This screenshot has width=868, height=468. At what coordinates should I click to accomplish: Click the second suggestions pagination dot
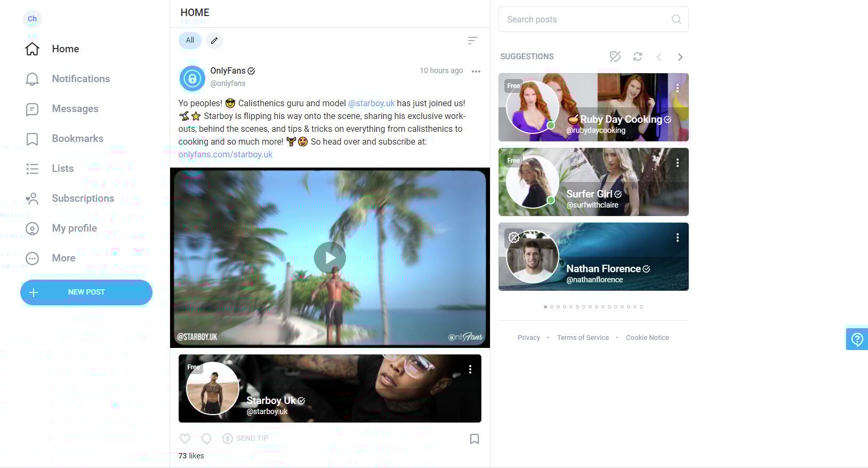pyautogui.click(x=552, y=307)
